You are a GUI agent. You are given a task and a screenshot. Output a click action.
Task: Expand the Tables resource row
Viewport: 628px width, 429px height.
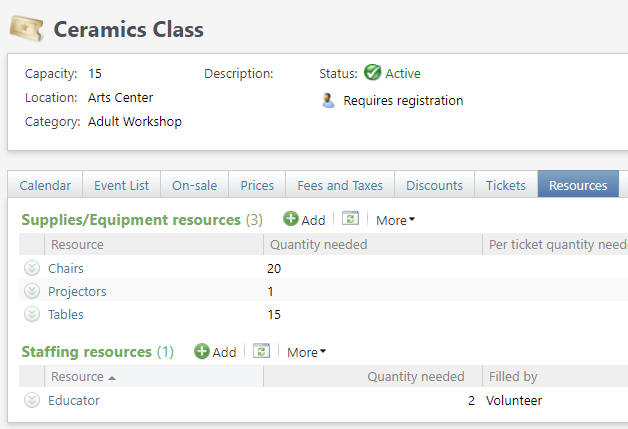pyautogui.click(x=32, y=315)
